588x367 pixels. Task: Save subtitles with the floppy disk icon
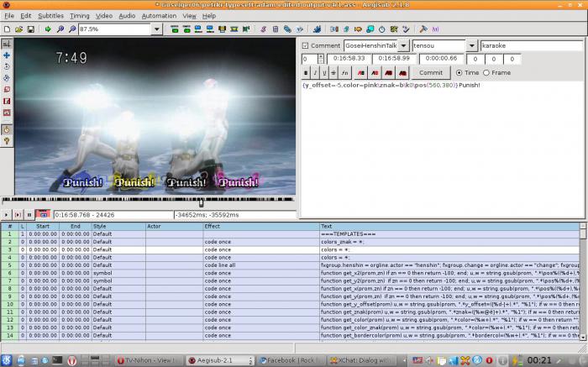pos(31,29)
